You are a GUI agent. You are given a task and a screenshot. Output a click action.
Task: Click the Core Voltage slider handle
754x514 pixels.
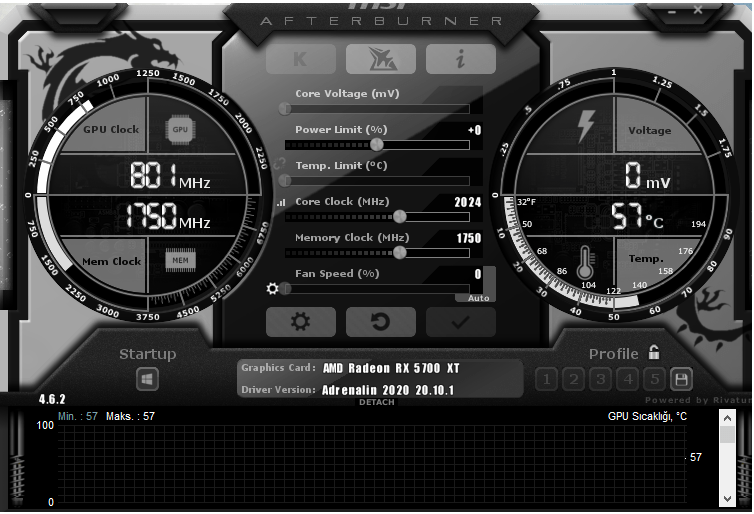(285, 109)
